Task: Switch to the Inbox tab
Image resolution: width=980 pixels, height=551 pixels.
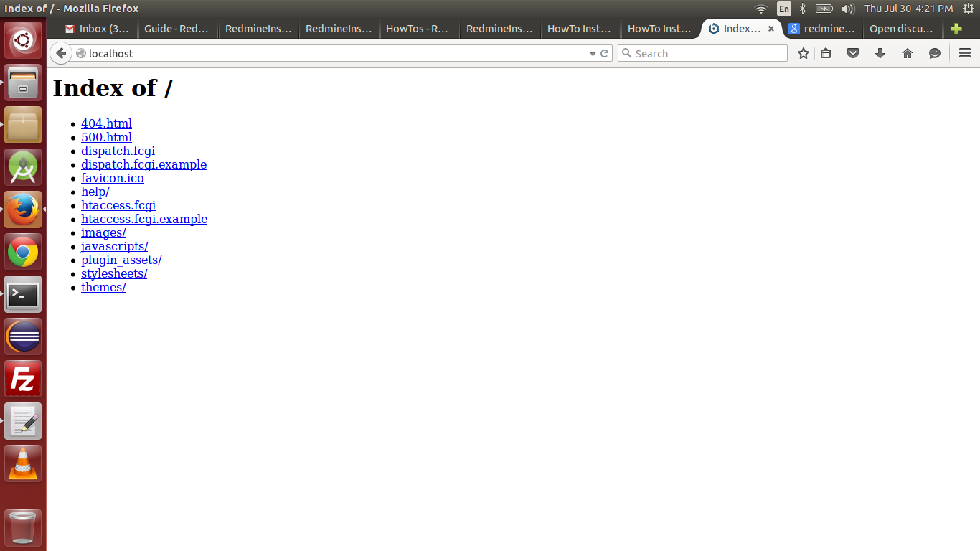Action: pos(95,29)
